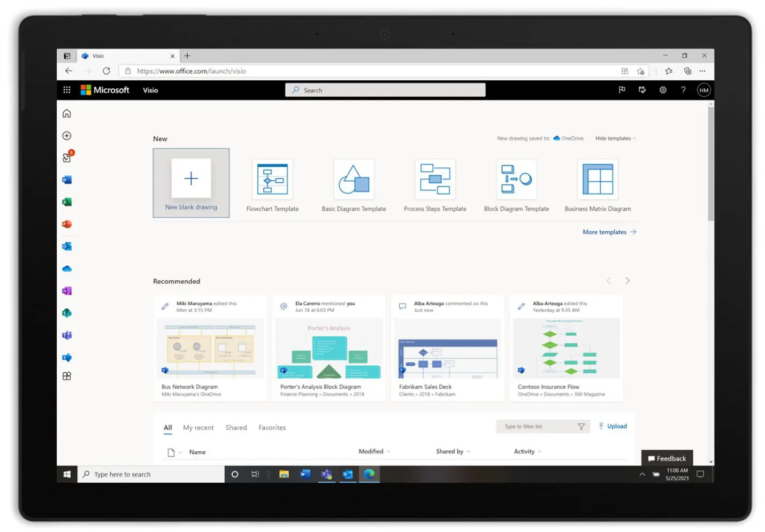Click the Type to filter list field
Screen dimensions: 765x532
pos(543,427)
